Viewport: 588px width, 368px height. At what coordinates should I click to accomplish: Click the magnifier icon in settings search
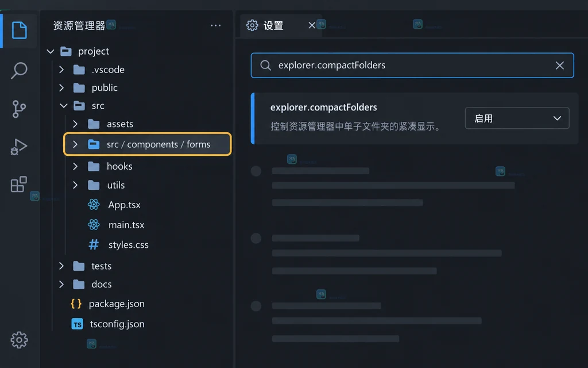[265, 66]
